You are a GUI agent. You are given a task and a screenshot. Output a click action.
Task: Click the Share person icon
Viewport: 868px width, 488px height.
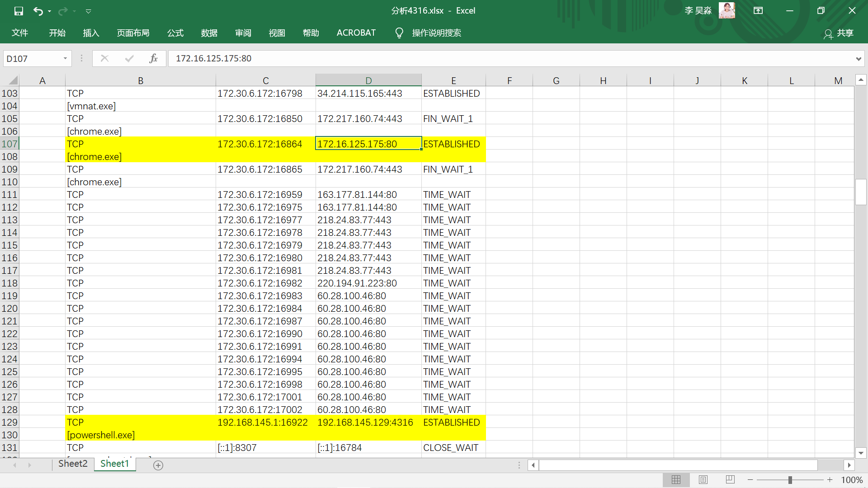tap(828, 34)
